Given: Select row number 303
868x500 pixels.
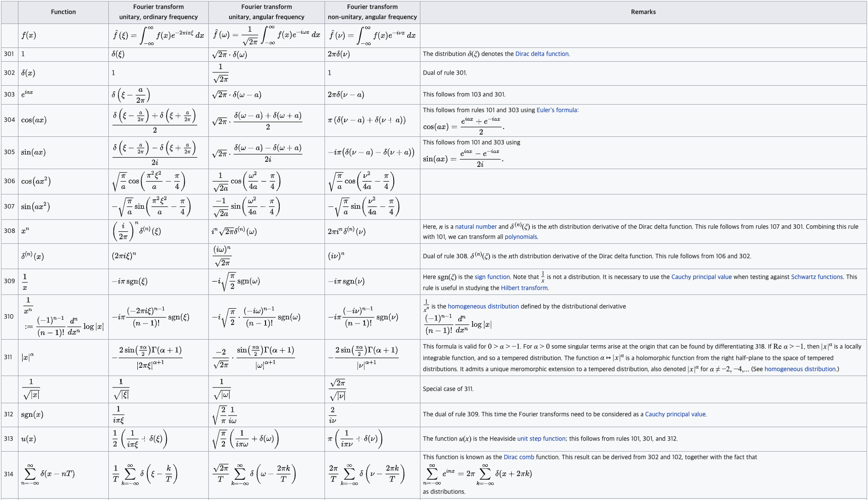Looking at the screenshot, I should click(x=9, y=94).
